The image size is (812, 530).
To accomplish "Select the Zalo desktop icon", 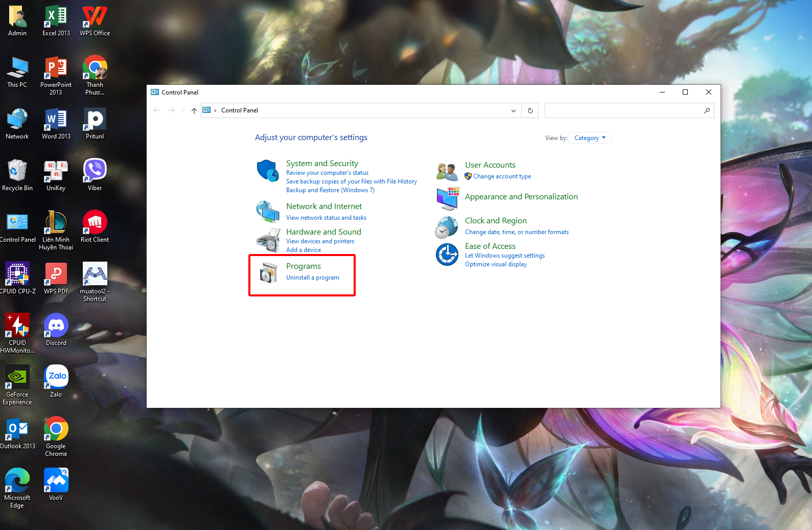I will coord(56,382).
